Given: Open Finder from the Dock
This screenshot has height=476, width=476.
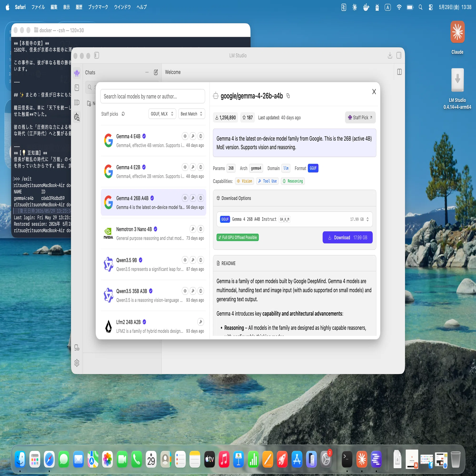Looking at the screenshot, I should (20, 459).
